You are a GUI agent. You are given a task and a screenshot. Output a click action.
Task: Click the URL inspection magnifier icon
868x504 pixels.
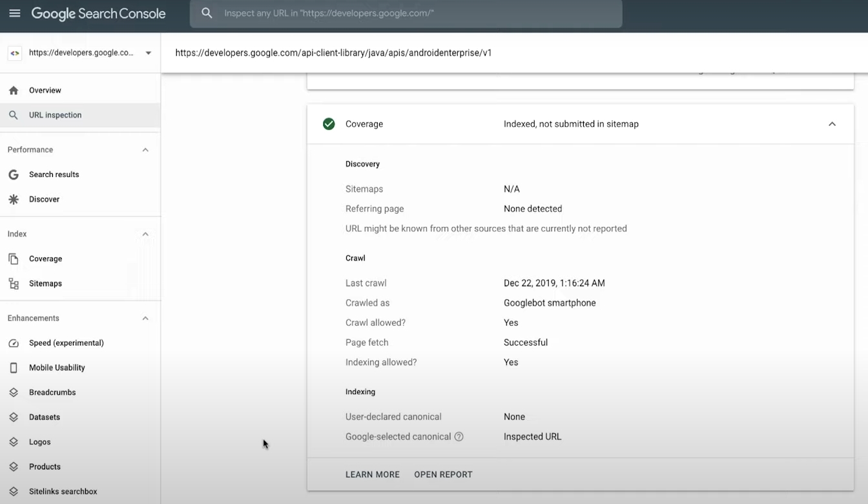tap(14, 115)
